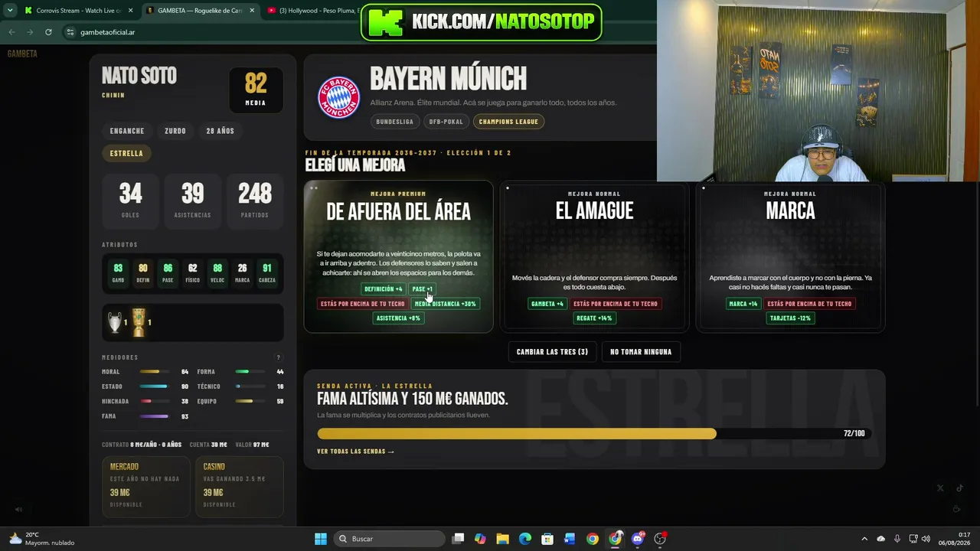
Task: Click the 34 Goles stat box
Action: click(x=130, y=201)
